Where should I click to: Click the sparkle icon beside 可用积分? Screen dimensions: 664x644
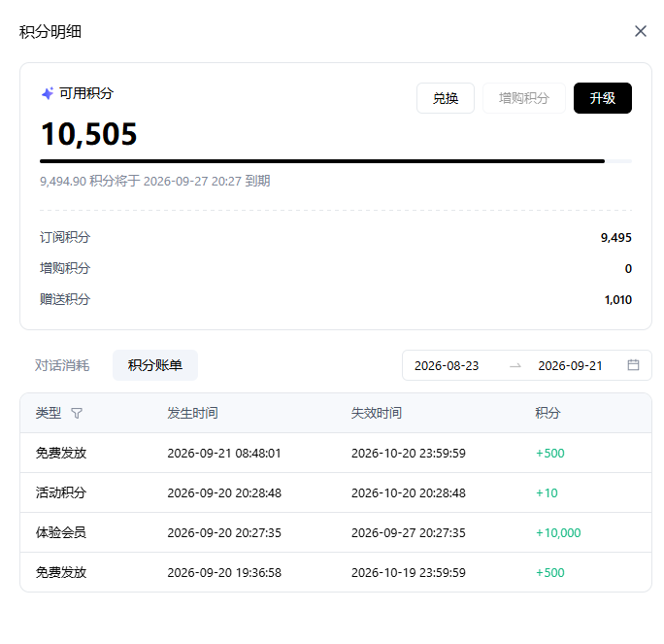pos(48,93)
